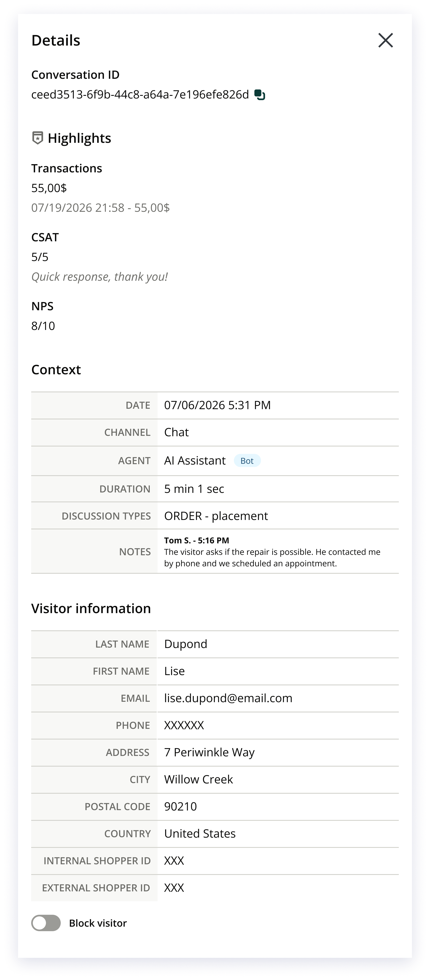Click the address 7 Periwinkle Way

point(209,752)
